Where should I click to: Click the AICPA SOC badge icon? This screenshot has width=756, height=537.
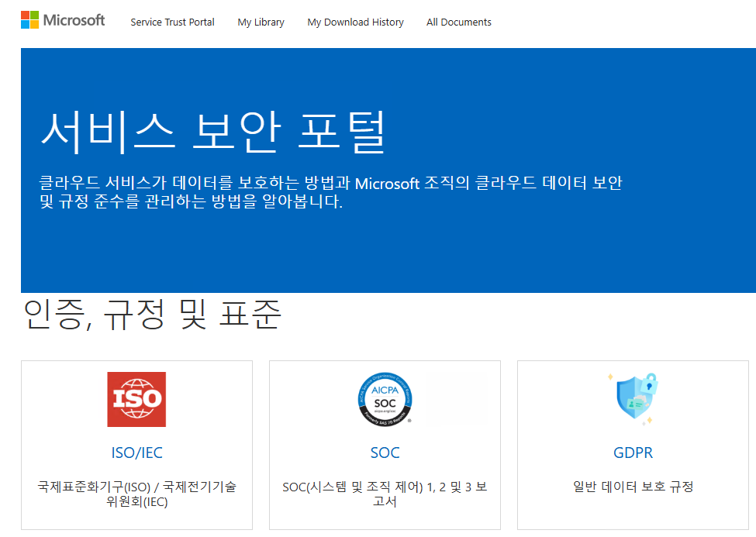pos(385,399)
